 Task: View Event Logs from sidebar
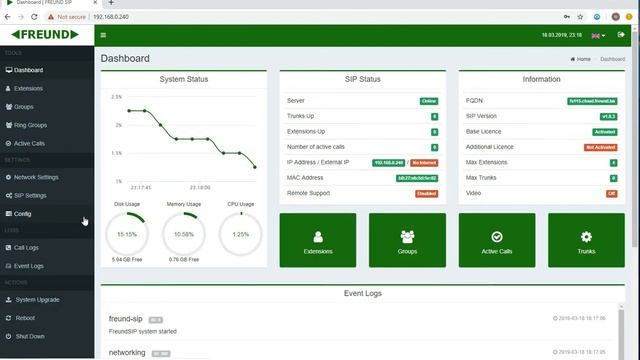pos(47,266)
